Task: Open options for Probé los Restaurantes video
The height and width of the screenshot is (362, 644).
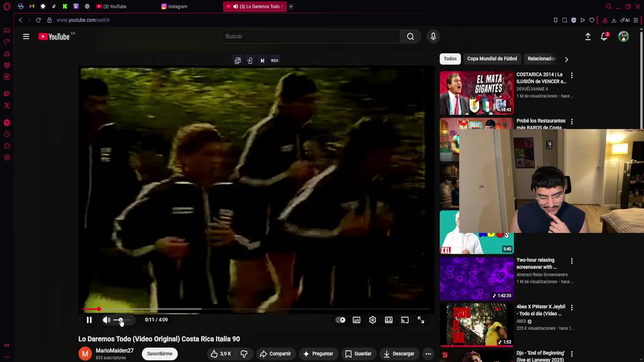Action: (572, 122)
